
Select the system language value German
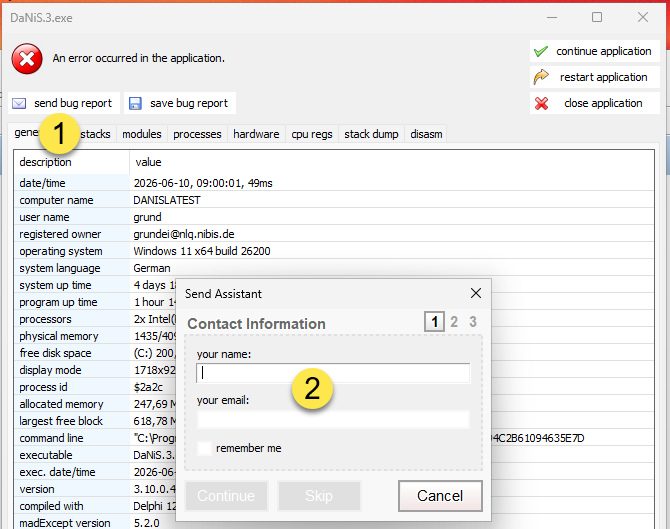pos(152,268)
